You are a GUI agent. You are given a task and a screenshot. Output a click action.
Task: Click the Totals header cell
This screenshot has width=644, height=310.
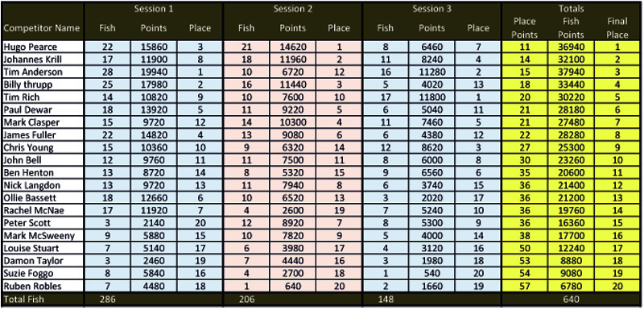point(571,9)
